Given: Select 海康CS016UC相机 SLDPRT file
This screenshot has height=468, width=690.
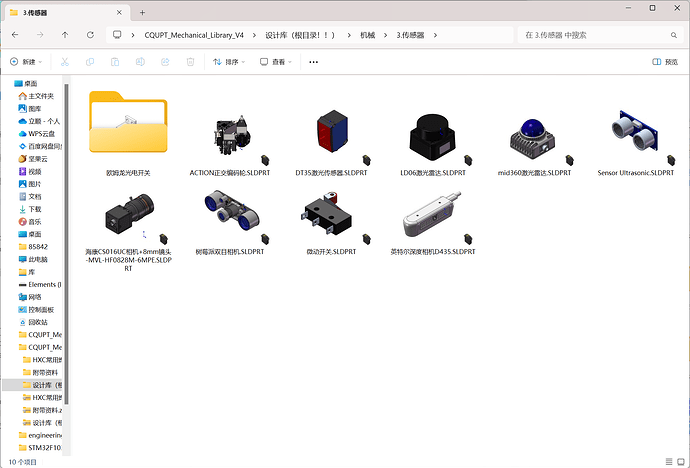Looking at the screenshot, I should coord(128,232).
